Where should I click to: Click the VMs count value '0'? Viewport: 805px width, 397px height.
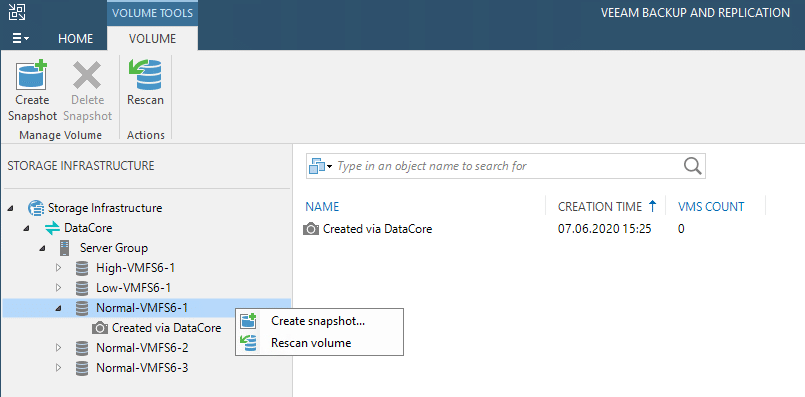681,229
